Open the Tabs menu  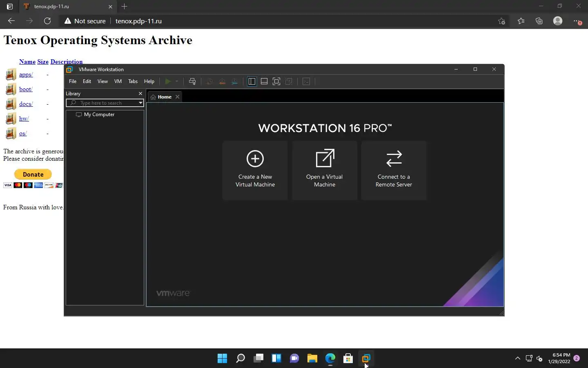coord(133,81)
